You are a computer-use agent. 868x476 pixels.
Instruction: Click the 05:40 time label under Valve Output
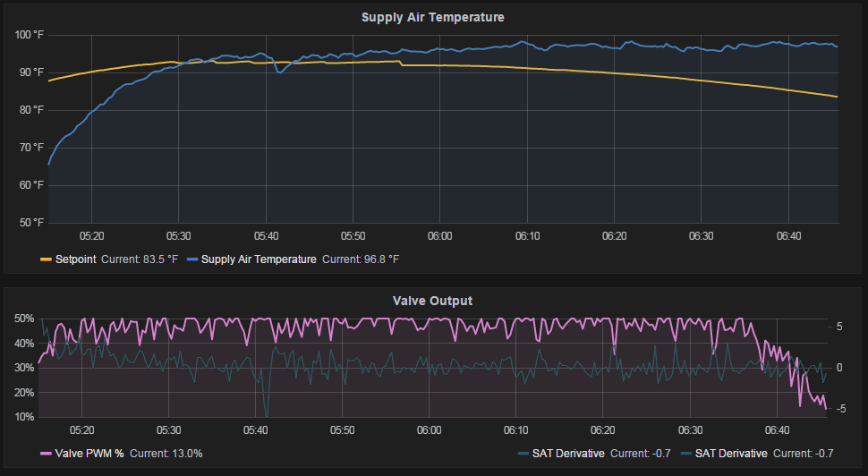[255, 430]
